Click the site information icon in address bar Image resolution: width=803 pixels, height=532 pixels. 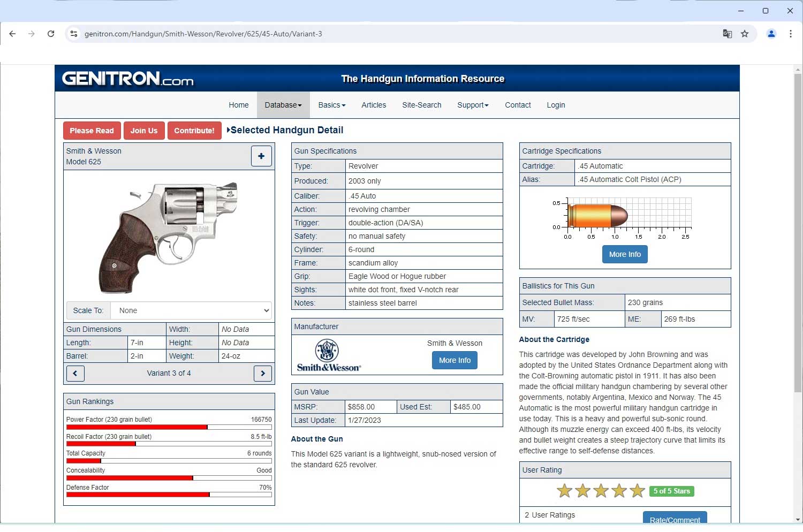[x=74, y=34]
